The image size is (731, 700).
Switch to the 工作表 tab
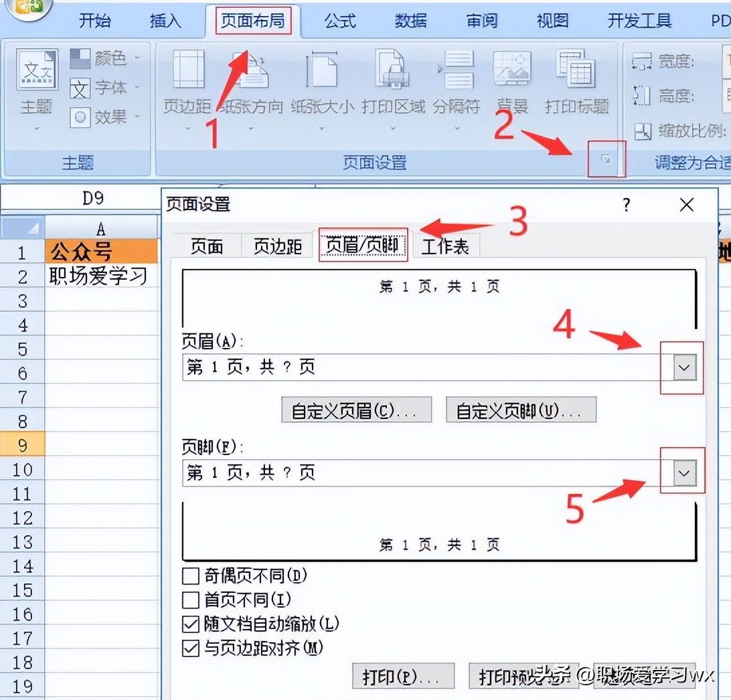[446, 246]
